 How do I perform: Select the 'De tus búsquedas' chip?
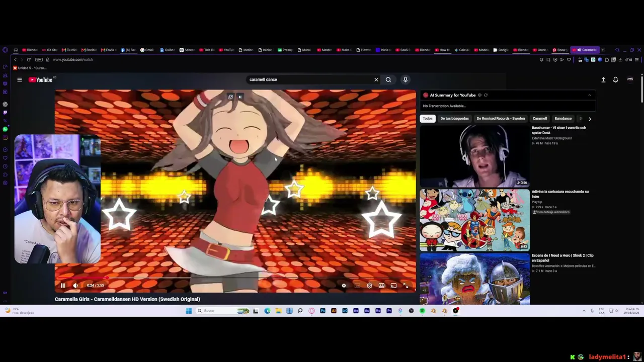[x=454, y=119]
